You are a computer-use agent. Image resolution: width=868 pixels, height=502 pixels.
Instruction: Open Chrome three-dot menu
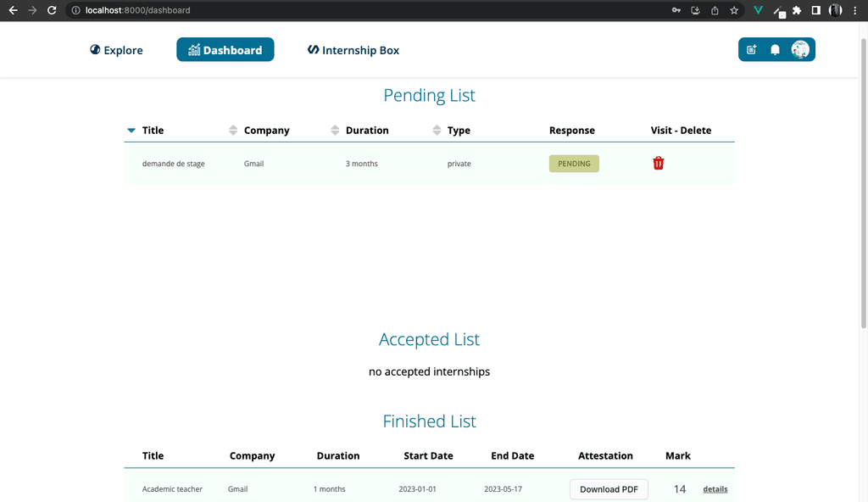[854, 10]
